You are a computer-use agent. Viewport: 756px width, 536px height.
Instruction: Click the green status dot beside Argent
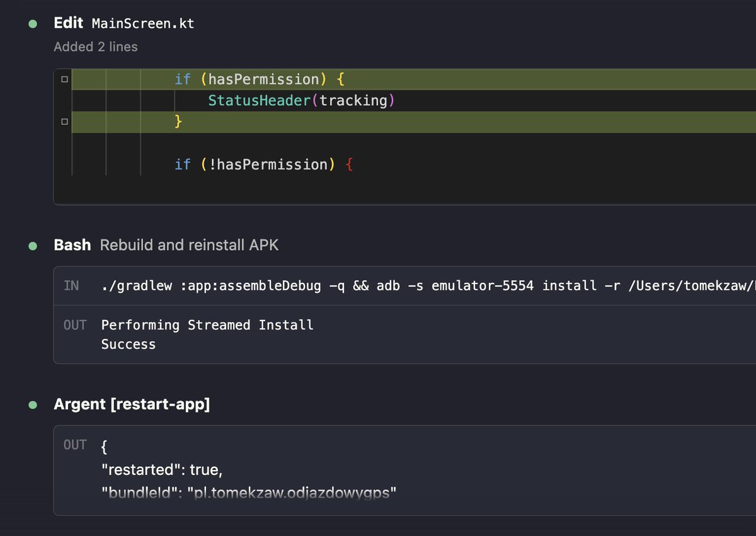click(32, 405)
